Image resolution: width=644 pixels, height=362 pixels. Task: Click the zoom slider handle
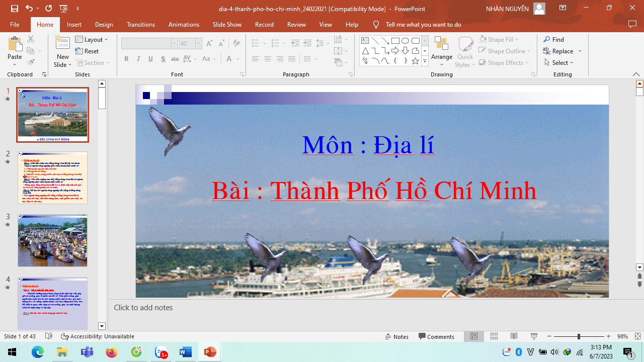579,336
